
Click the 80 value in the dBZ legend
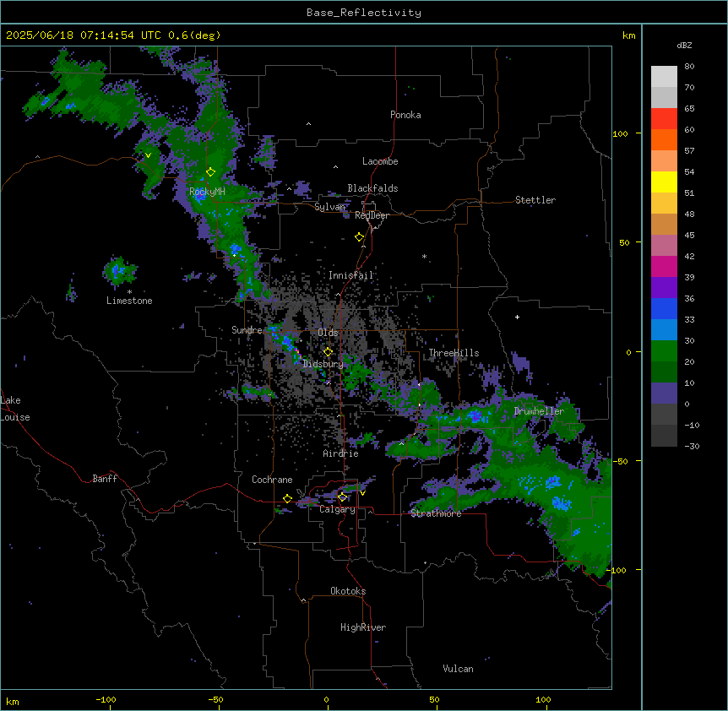click(689, 67)
